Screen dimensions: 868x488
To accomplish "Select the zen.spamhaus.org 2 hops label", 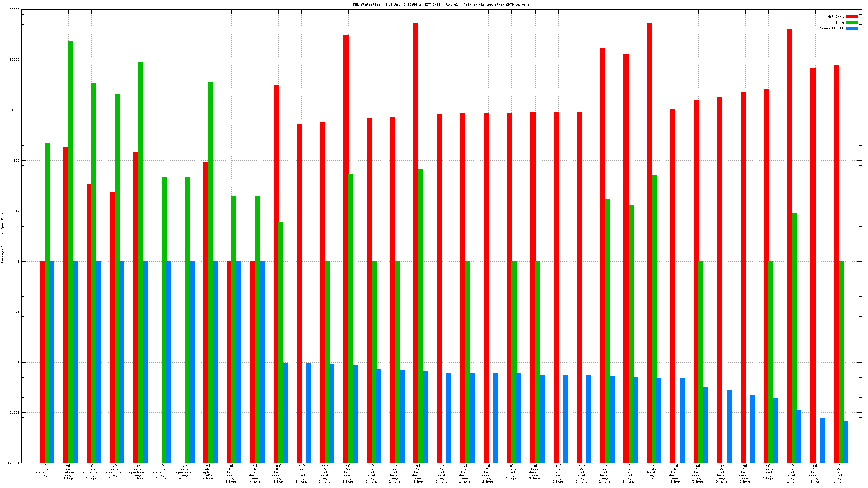I will pos(162,472).
